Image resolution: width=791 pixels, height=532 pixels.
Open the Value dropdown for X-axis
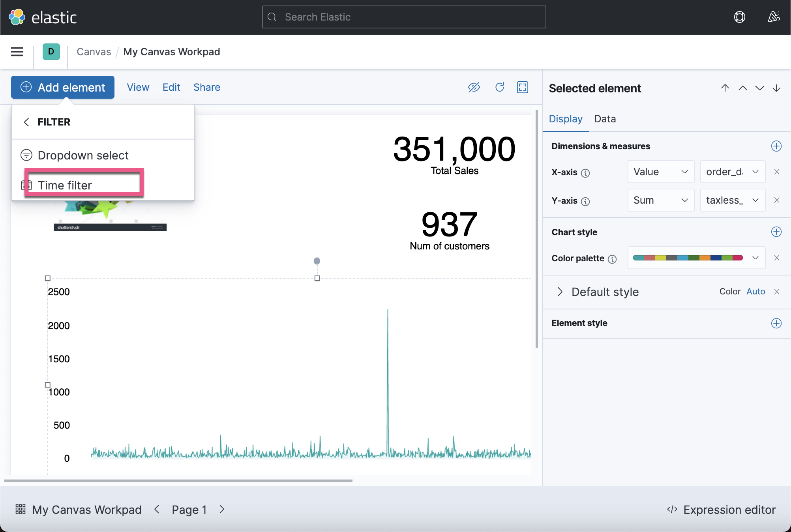tap(660, 172)
